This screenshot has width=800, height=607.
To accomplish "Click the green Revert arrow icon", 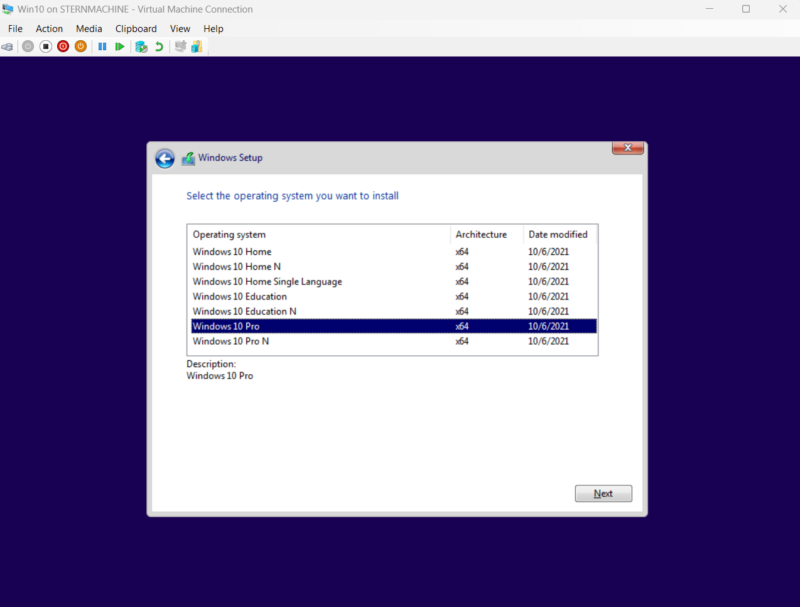I will tap(159, 47).
